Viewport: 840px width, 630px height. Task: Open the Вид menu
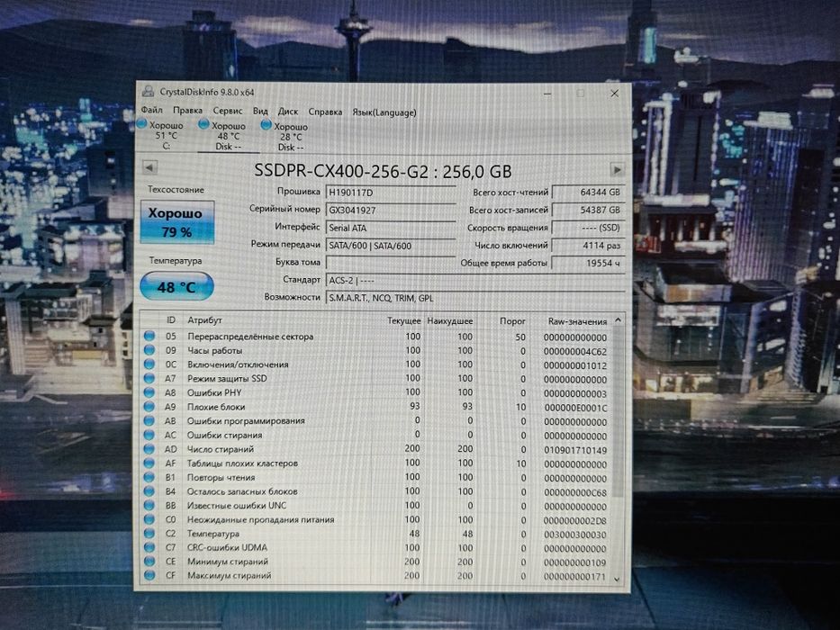tap(260, 112)
